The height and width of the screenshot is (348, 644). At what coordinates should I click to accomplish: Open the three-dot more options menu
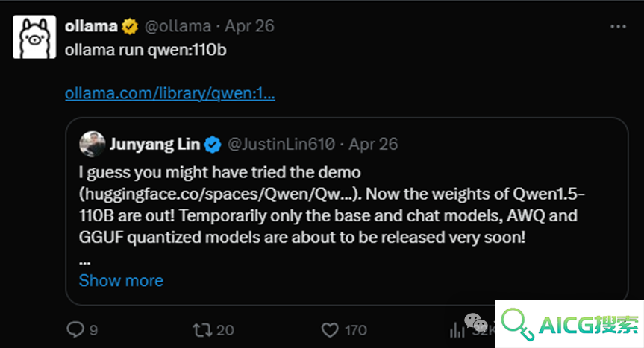[x=618, y=27]
